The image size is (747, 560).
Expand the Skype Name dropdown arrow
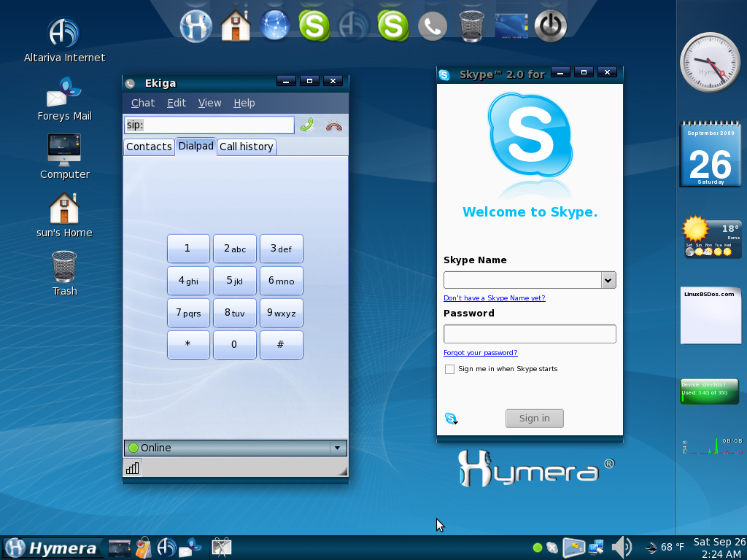608,280
